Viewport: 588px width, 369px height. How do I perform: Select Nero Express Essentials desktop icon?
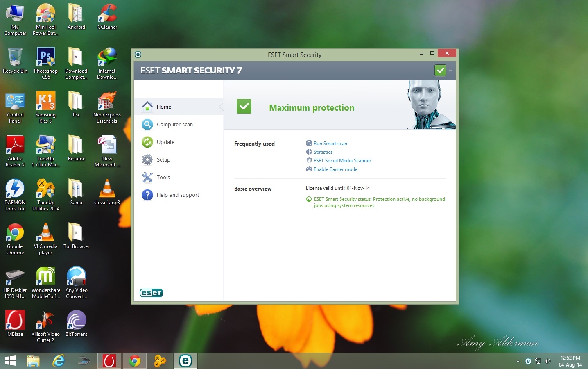107,107
